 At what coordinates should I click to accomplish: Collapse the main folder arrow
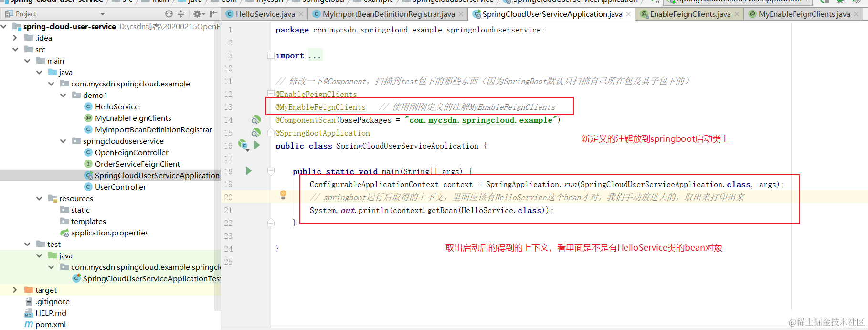(27, 61)
